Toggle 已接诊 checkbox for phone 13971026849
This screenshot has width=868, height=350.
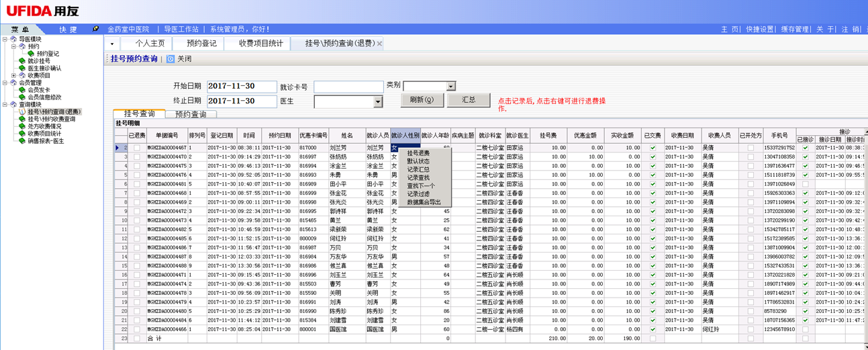pos(806,184)
